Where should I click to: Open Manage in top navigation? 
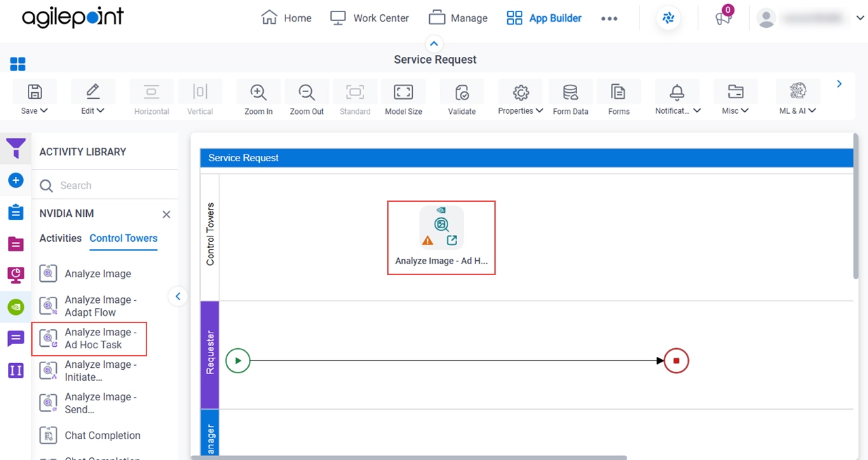(x=458, y=18)
